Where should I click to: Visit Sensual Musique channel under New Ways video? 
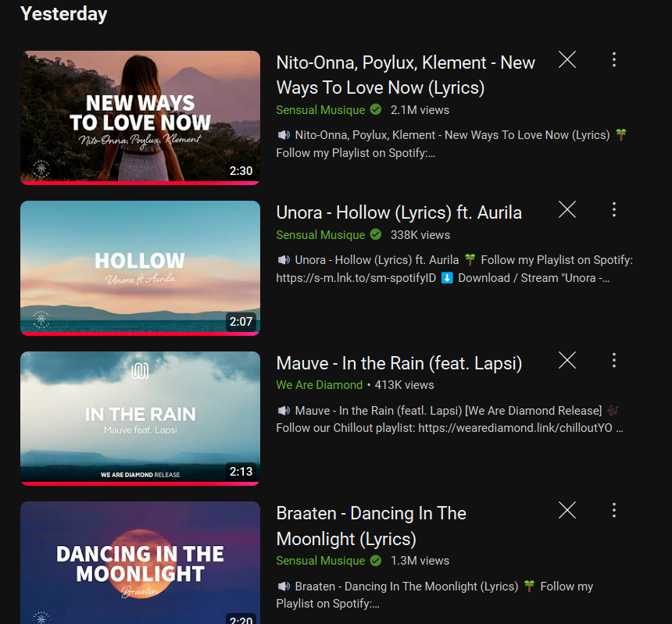pyautogui.click(x=320, y=110)
